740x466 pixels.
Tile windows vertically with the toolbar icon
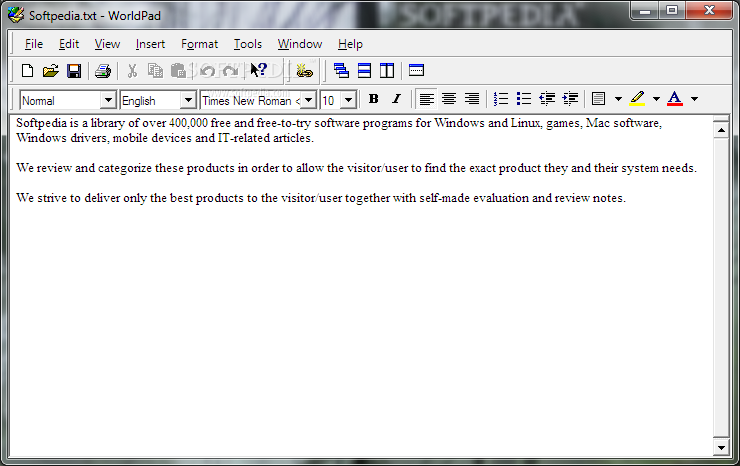[387, 71]
